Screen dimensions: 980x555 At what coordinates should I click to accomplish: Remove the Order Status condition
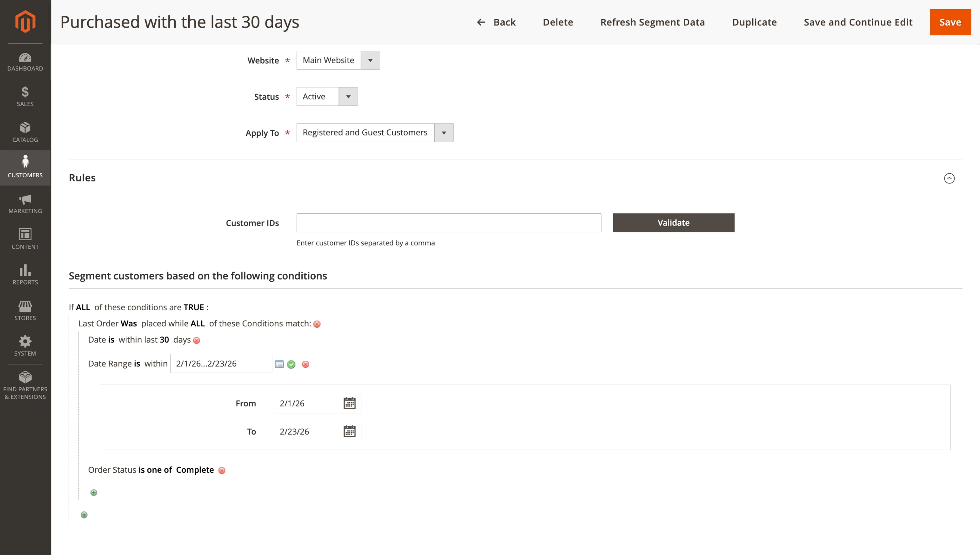(x=222, y=470)
